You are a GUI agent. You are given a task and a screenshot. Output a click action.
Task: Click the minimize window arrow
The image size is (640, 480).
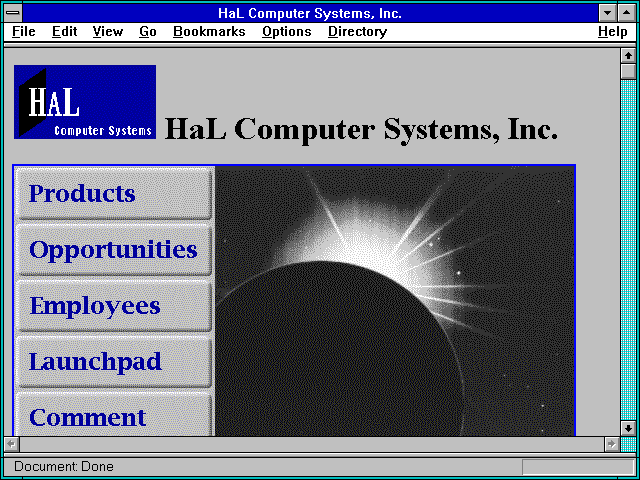(x=607, y=13)
